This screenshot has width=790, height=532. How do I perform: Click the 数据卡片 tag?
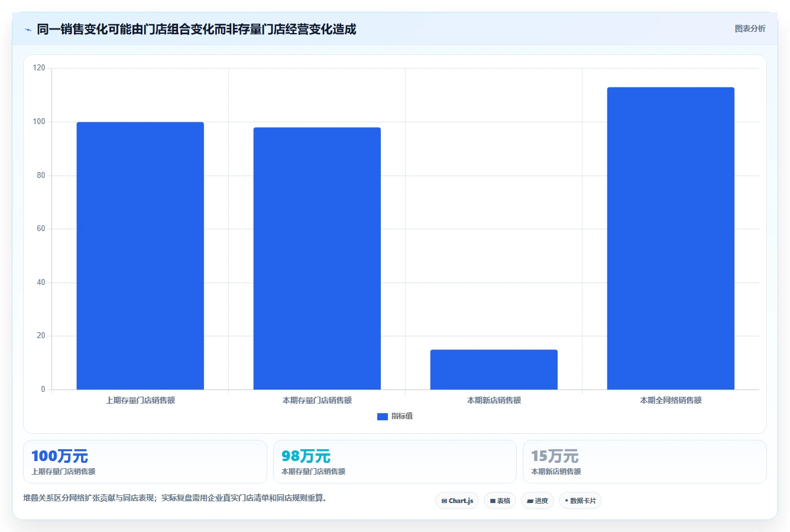(x=580, y=501)
